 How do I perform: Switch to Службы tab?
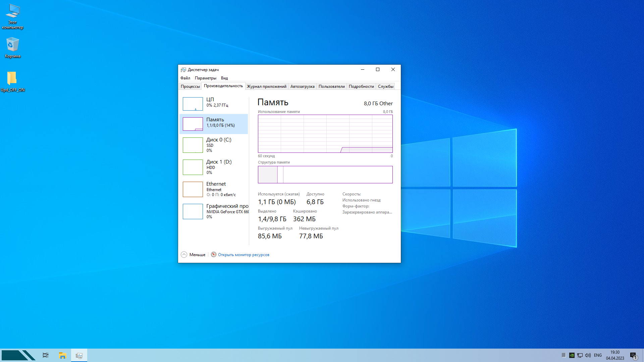385,86
